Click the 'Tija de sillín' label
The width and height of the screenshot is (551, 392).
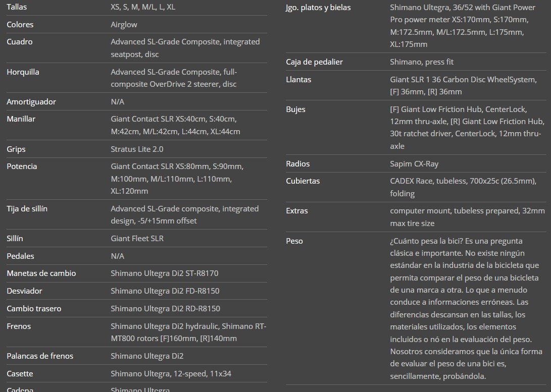click(27, 209)
